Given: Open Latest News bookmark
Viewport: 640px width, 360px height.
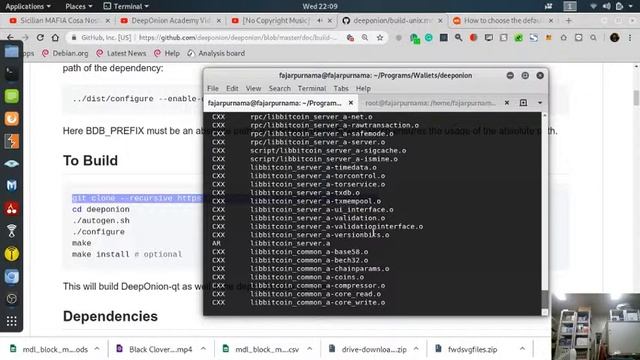Looking at the screenshot, I should (x=121, y=53).
